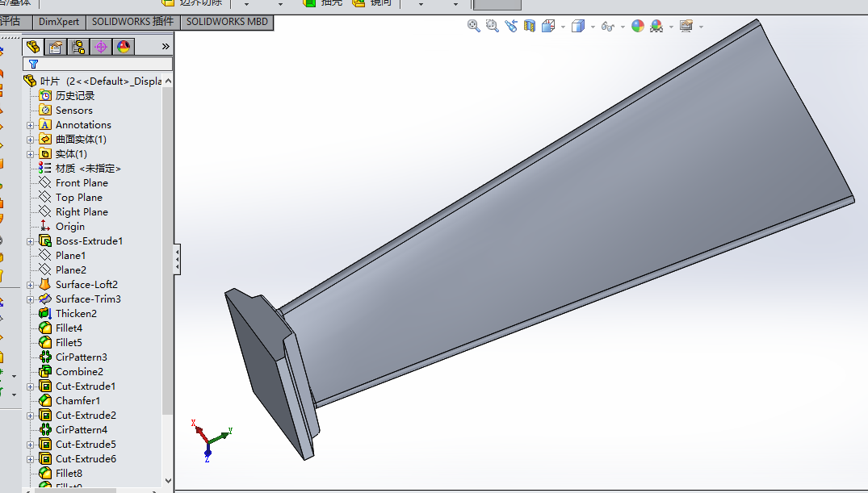Open the DimXpertManager crosshair tab
Viewport: 868px width, 493px height.
click(x=101, y=47)
